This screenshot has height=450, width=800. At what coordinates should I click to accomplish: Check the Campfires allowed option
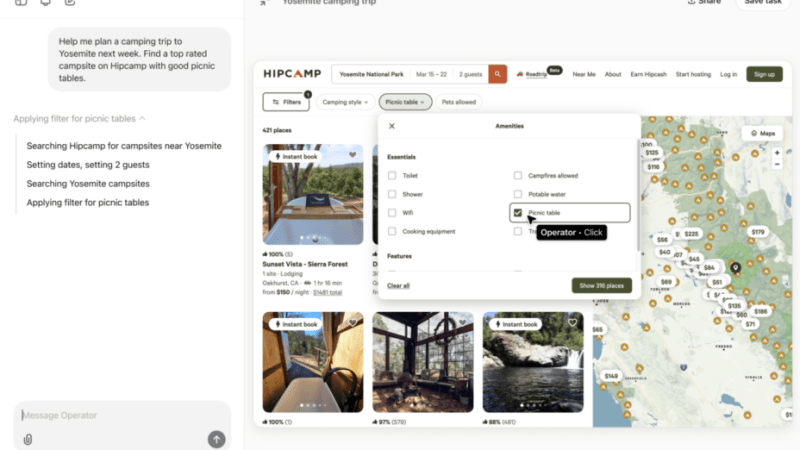point(518,176)
